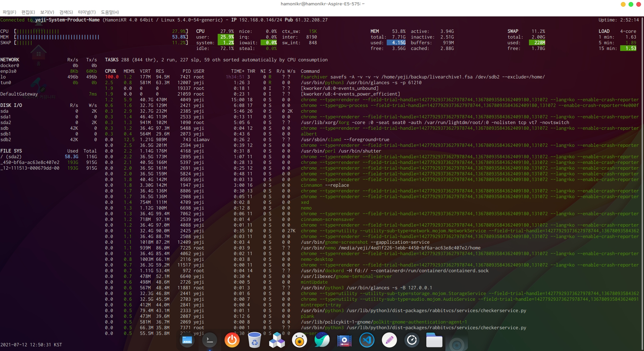The image size is (644, 351).
Task: Show desktop using the leftmost dock icon
Action: click(187, 340)
